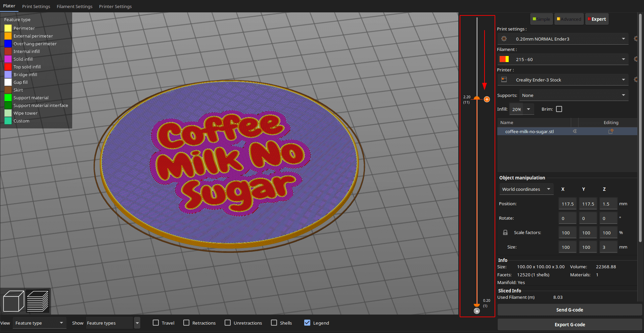Click the uniform scaling lock icon
The width and height of the screenshot is (644, 333).
[505, 232]
